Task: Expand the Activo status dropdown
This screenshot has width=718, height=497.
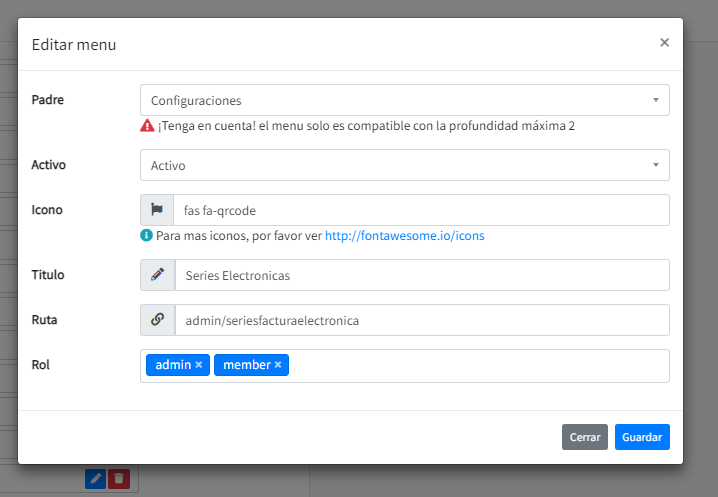Action: (404, 165)
